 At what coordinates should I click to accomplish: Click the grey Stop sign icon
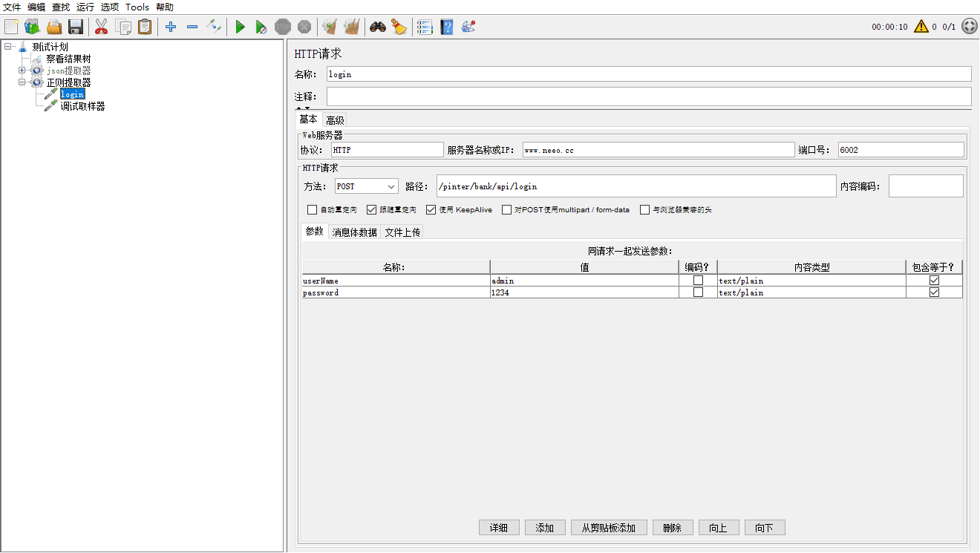click(x=283, y=27)
